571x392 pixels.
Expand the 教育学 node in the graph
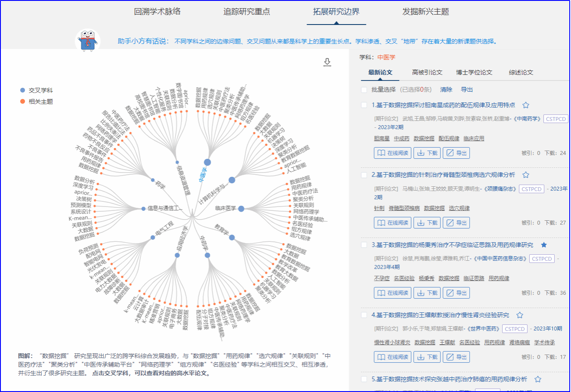pyautogui.click(x=232, y=238)
